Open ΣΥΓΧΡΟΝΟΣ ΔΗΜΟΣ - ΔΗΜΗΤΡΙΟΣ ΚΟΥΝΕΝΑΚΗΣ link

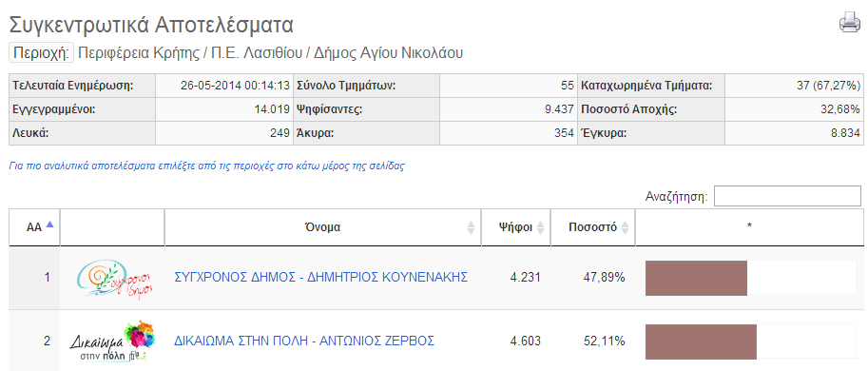click(x=321, y=277)
